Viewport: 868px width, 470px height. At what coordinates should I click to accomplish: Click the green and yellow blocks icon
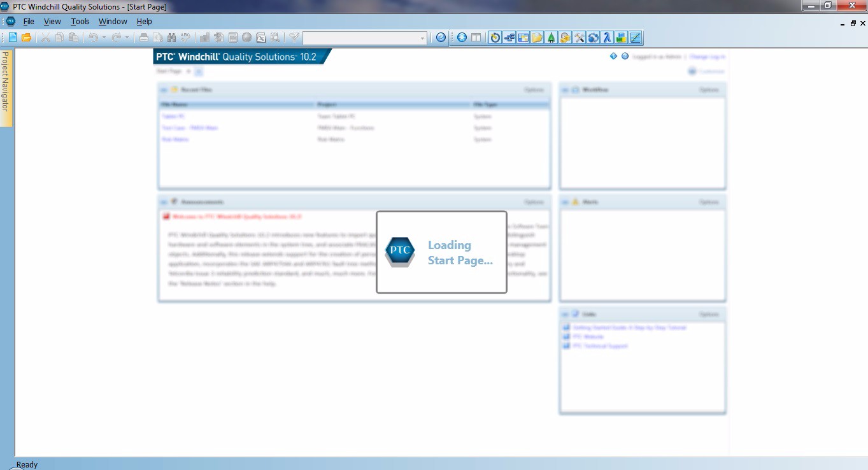[622, 38]
